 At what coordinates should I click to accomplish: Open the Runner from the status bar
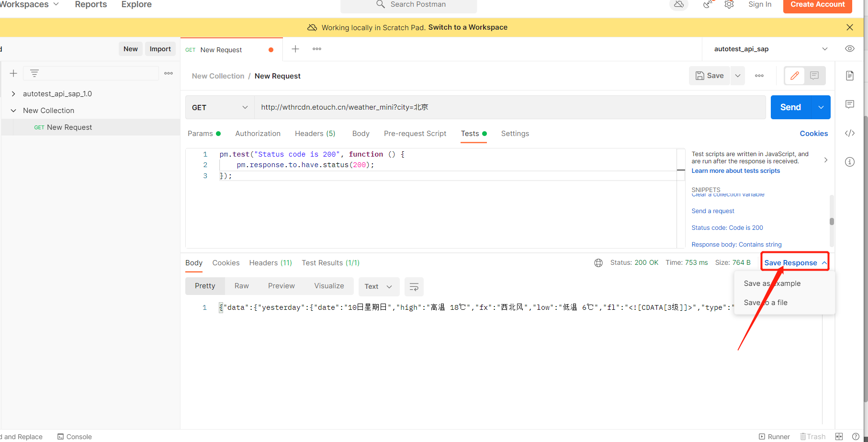(774, 437)
